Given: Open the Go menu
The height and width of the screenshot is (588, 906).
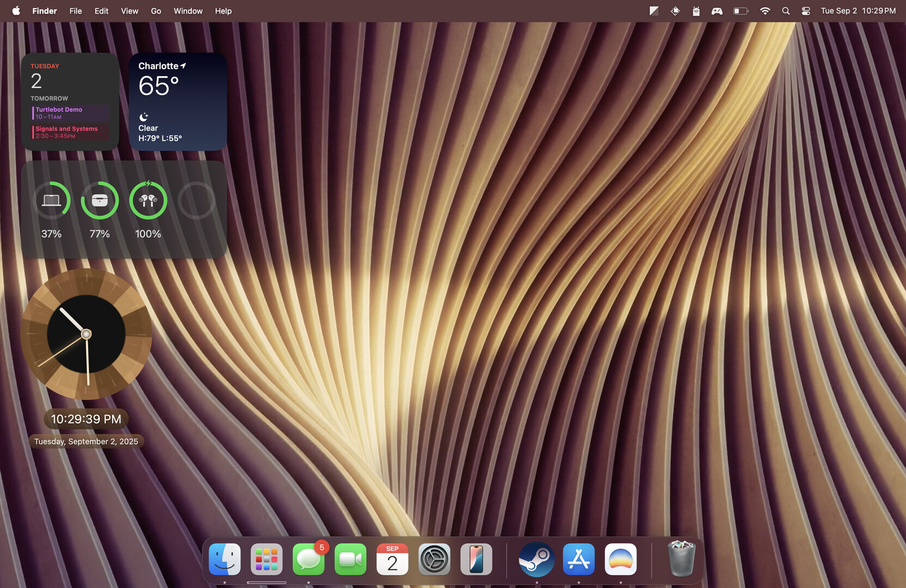Looking at the screenshot, I should (156, 10).
